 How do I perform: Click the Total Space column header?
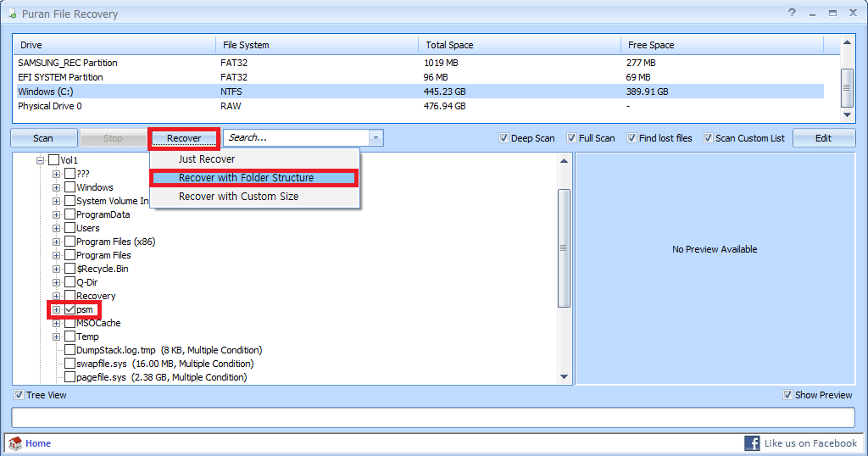[x=520, y=45]
